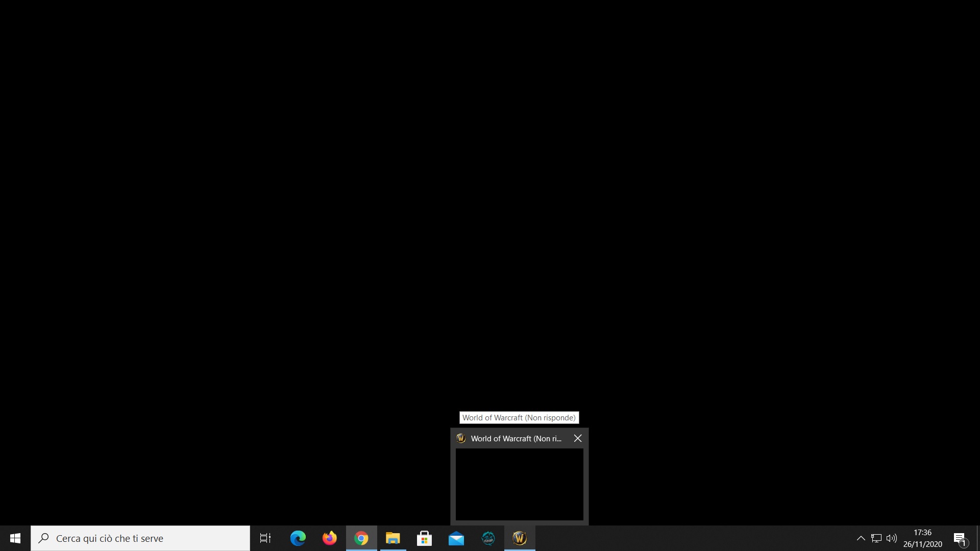Image resolution: width=980 pixels, height=551 pixels.
Task: Open the Action Center notifications
Action: [960, 538]
